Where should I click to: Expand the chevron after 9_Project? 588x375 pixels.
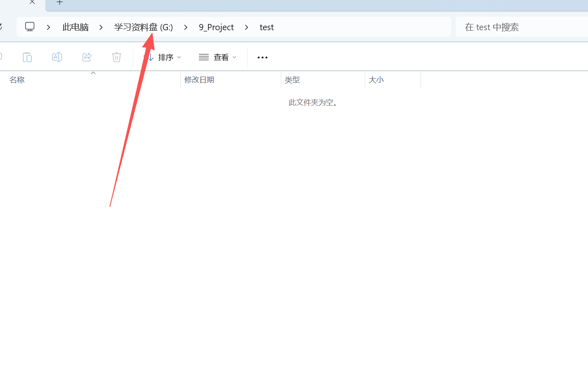[246, 27]
